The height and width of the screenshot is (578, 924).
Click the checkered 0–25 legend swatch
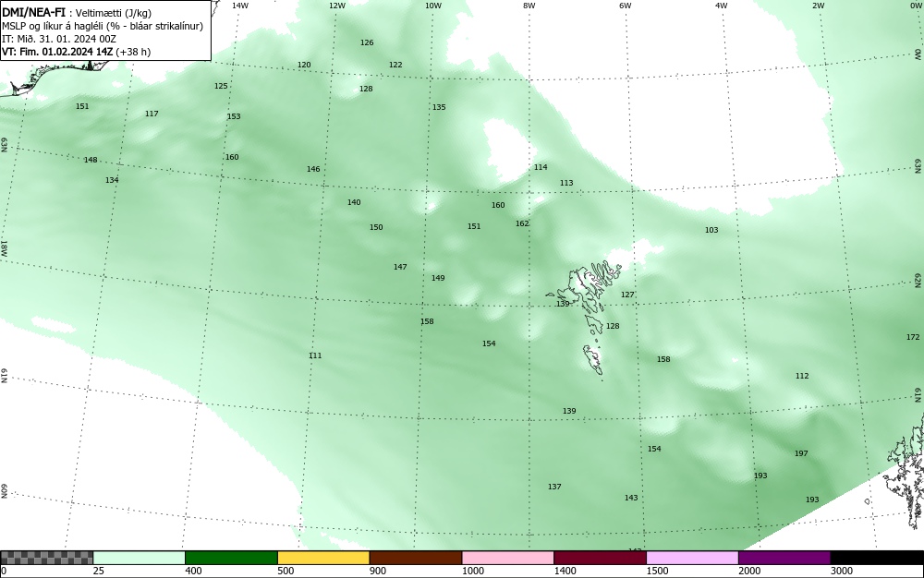click(x=46, y=558)
